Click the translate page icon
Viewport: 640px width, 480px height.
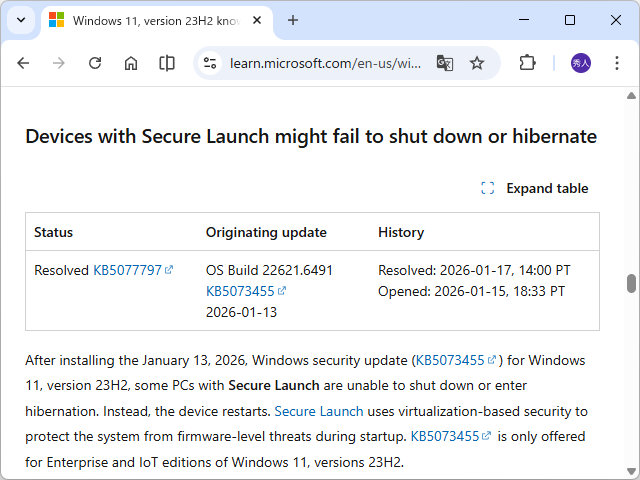(445, 63)
